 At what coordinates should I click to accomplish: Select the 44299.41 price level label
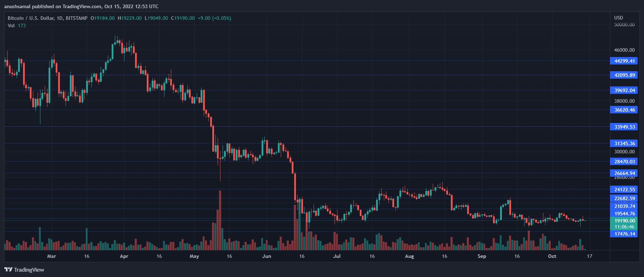pos(624,61)
